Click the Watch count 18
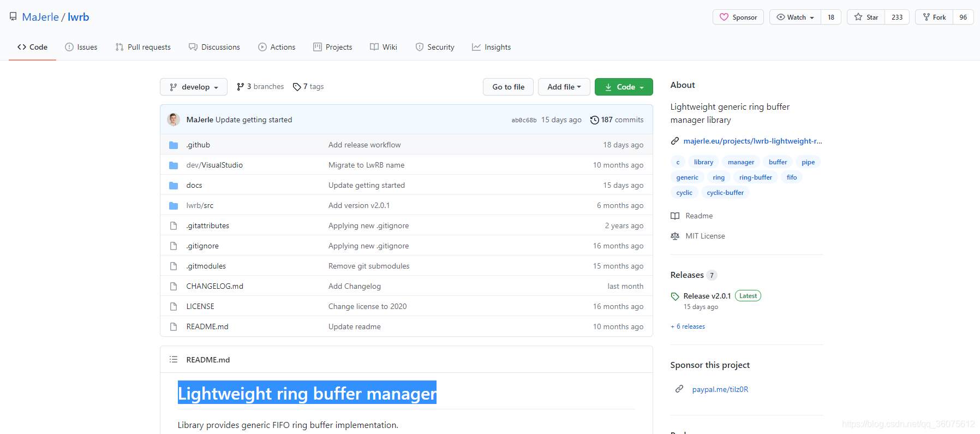Screen dimensions: 980x434 (831, 17)
